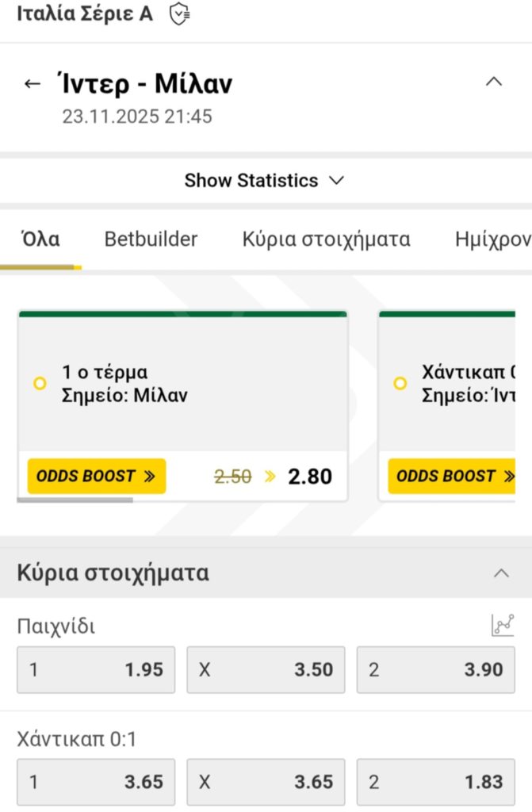Select Παιχνίδι away win at 3.90
This screenshot has height=812, width=532.
pos(435,670)
